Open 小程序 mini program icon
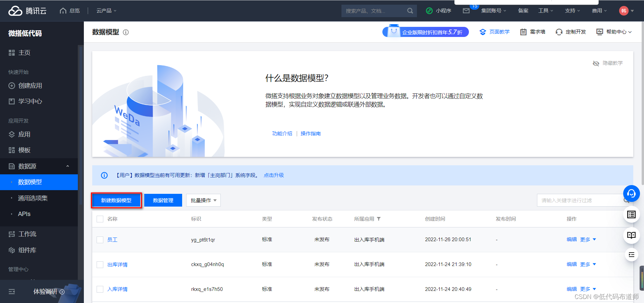The height and width of the screenshot is (303, 644). point(429,11)
